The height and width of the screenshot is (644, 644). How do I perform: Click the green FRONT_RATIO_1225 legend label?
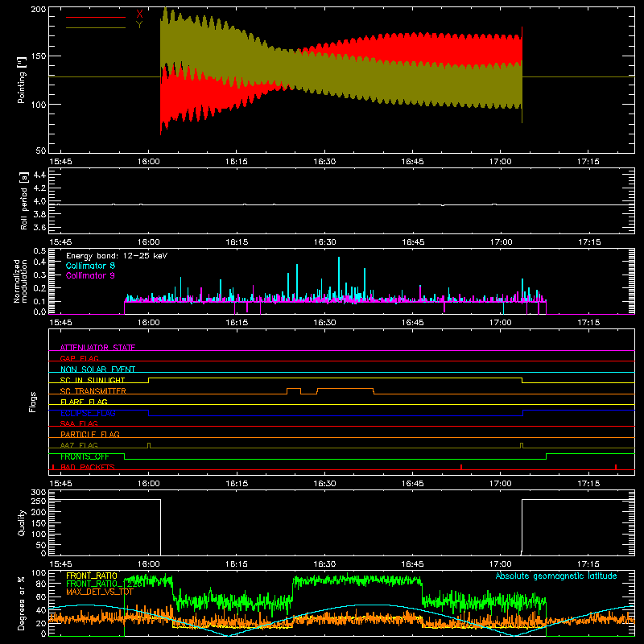105,584
